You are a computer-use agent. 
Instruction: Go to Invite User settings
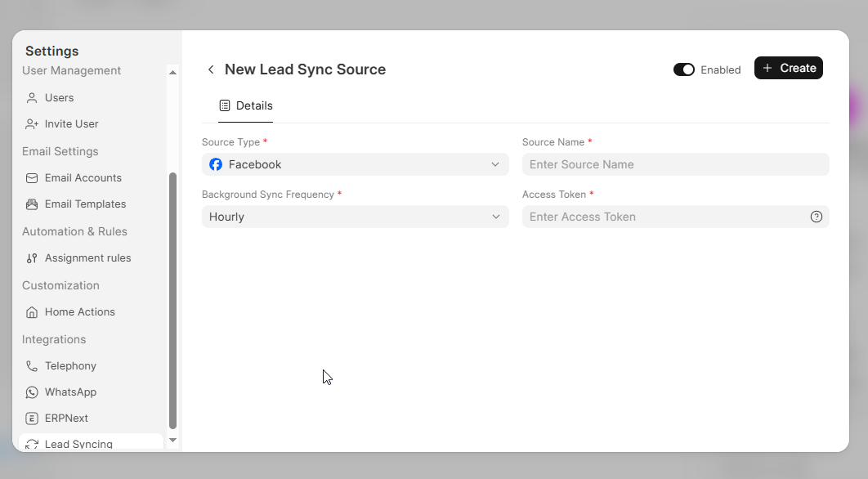click(71, 124)
